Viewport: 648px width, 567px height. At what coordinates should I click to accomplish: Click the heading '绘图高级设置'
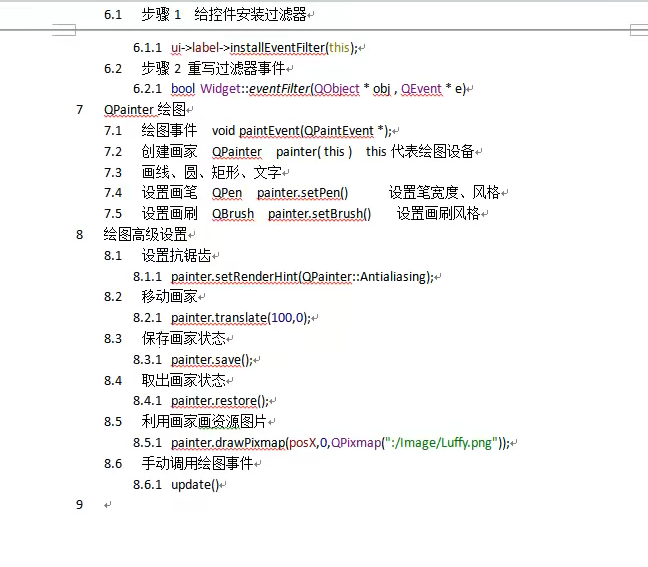[x=145, y=235]
